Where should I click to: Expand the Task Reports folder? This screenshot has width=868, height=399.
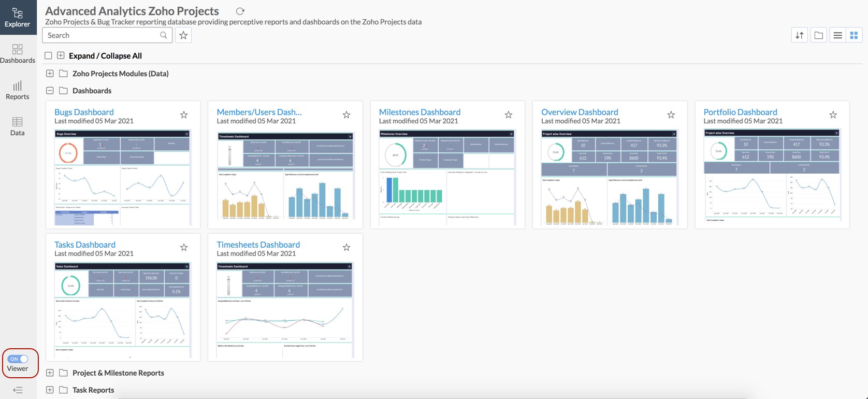tap(50, 390)
